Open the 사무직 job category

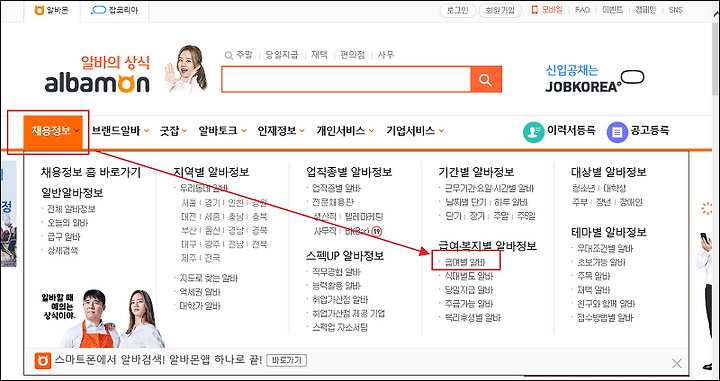point(325,231)
